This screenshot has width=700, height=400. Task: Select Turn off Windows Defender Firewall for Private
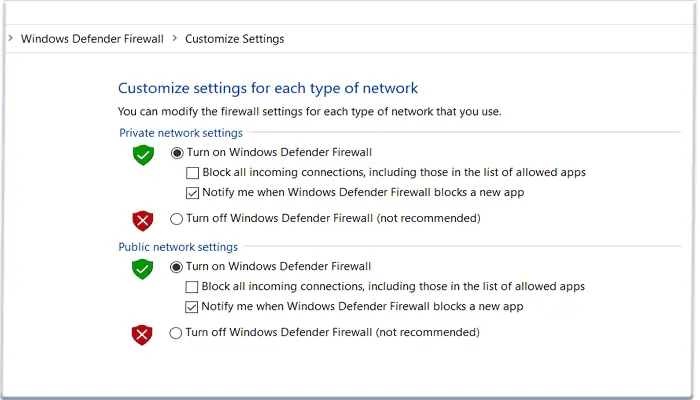click(177, 218)
